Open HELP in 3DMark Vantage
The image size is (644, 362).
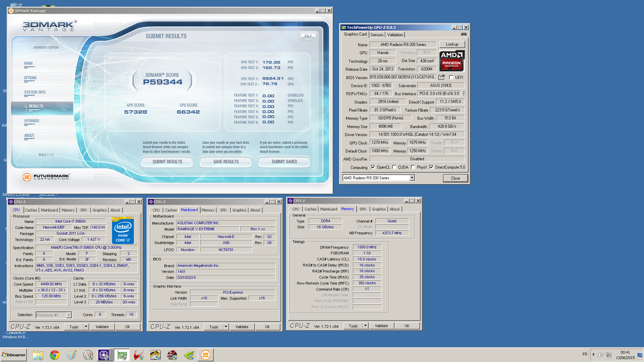[308, 36]
